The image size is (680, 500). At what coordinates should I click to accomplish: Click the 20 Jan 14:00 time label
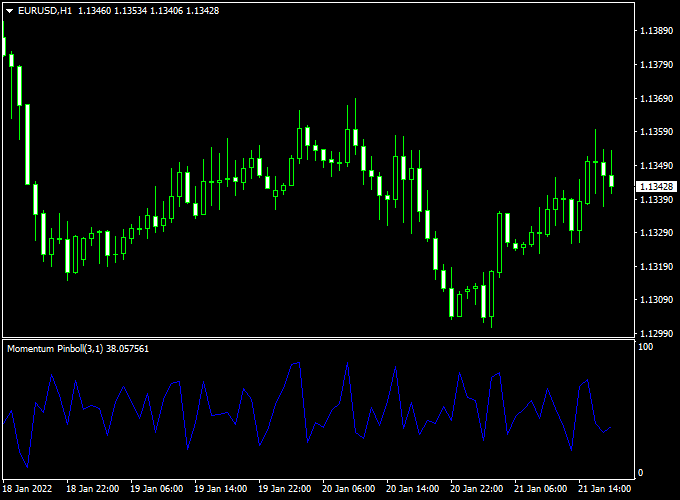pos(412,489)
